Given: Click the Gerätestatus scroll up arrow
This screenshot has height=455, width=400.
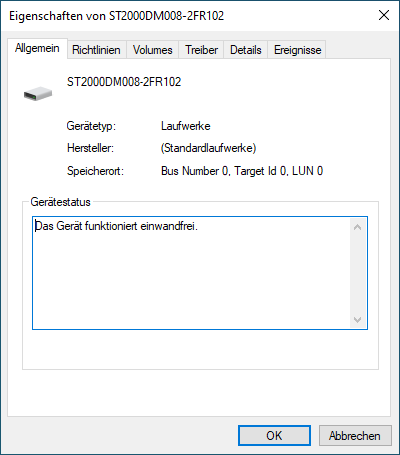Looking at the screenshot, I should click(x=358, y=227).
